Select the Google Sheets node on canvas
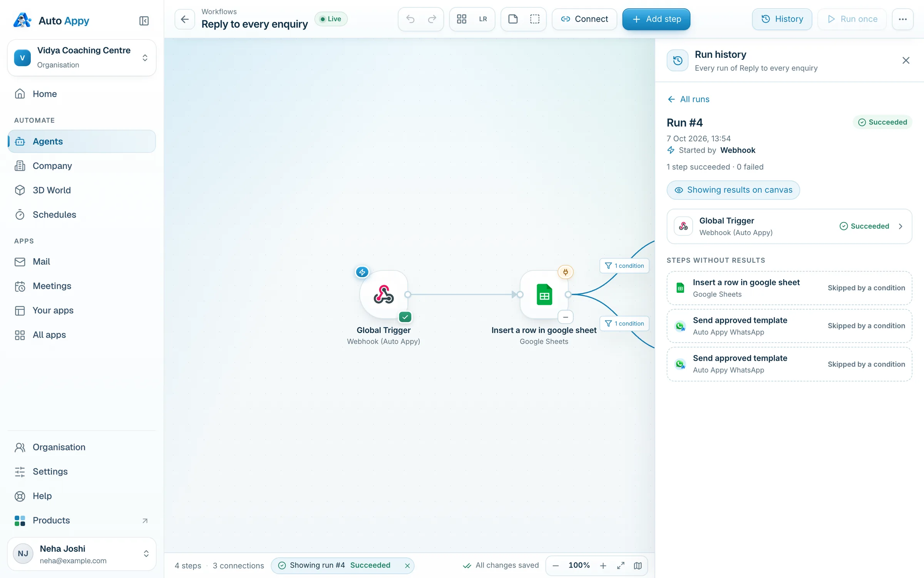 click(544, 295)
